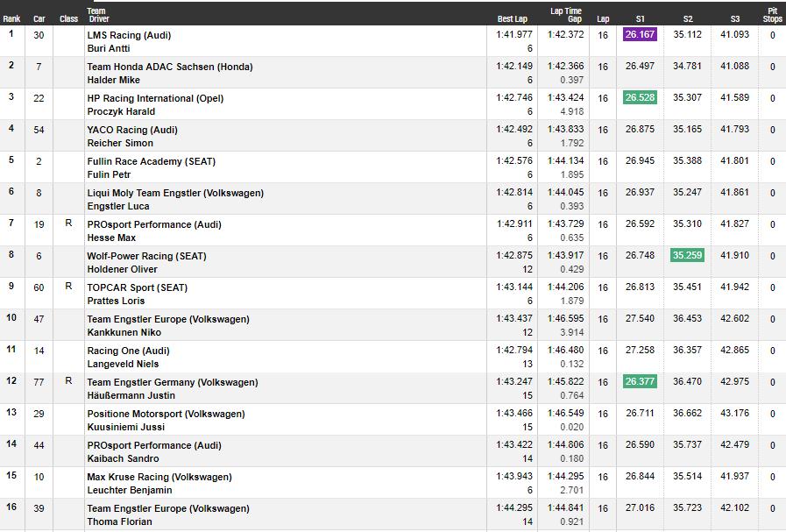Click lap time 1:46.595
This screenshot has width=786, height=532.
click(566, 318)
